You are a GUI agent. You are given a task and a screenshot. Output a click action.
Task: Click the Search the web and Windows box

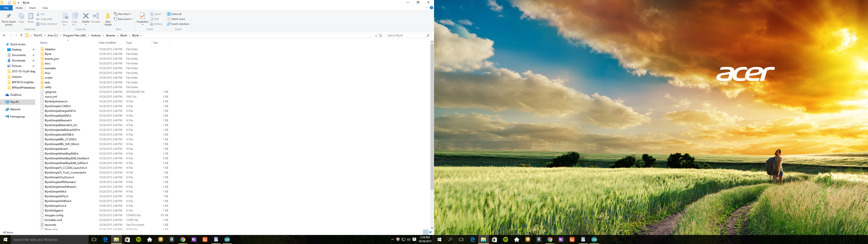tap(49, 239)
